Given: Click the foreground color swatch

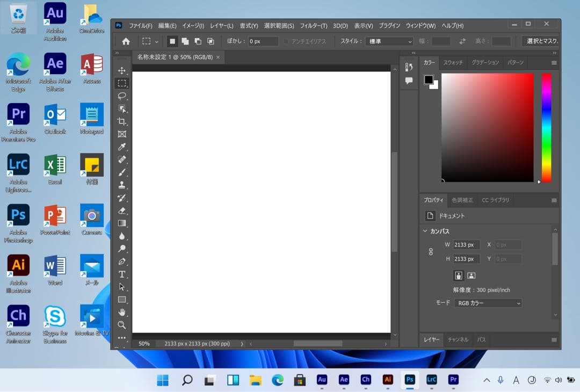Looking at the screenshot, I should (x=429, y=79).
